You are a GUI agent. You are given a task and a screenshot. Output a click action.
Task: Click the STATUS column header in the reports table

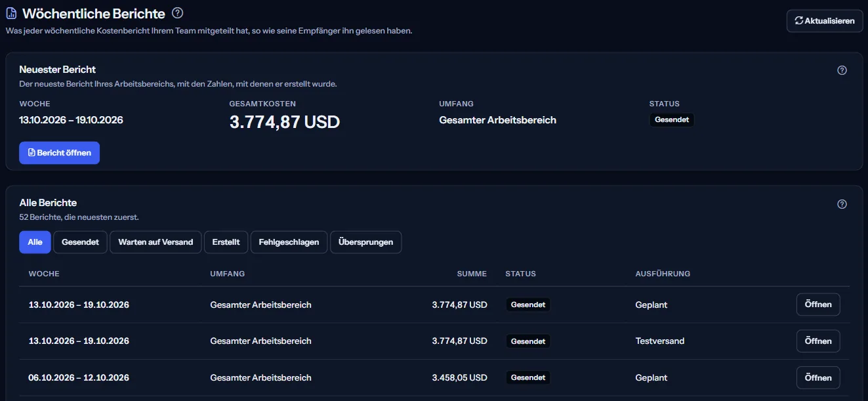[521, 274]
